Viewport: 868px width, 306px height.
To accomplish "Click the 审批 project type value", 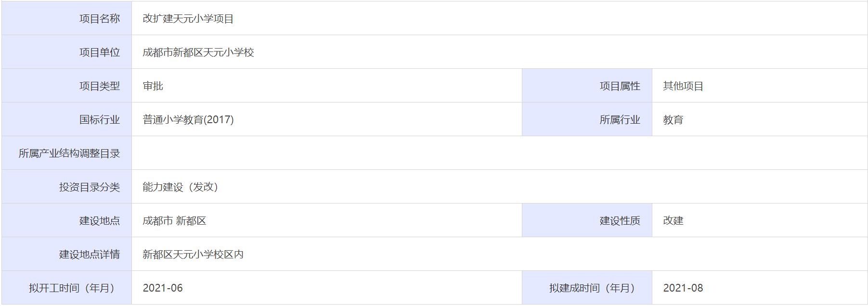I will click(x=153, y=86).
